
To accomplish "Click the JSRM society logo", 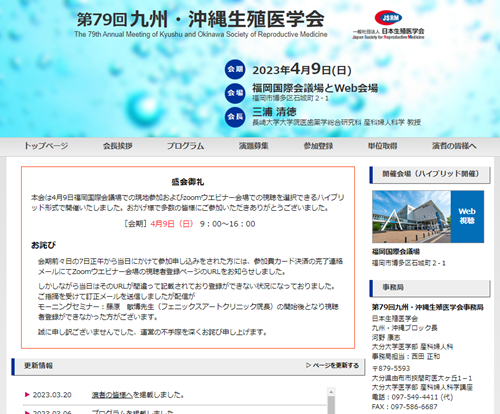I will [x=388, y=25].
